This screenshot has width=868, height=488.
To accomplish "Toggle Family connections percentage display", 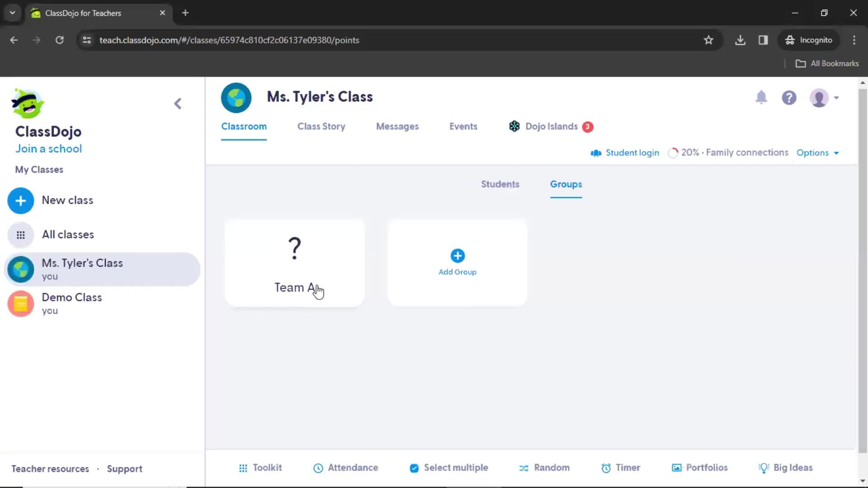I will pyautogui.click(x=728, y=153).
